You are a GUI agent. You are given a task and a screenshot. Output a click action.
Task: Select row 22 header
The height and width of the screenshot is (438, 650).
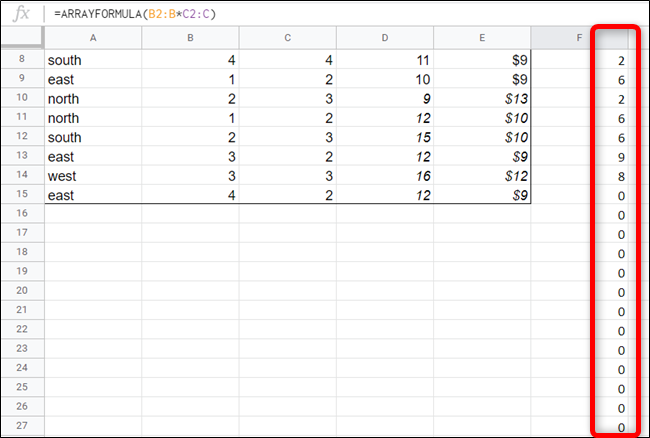click(x=22, y=329)
